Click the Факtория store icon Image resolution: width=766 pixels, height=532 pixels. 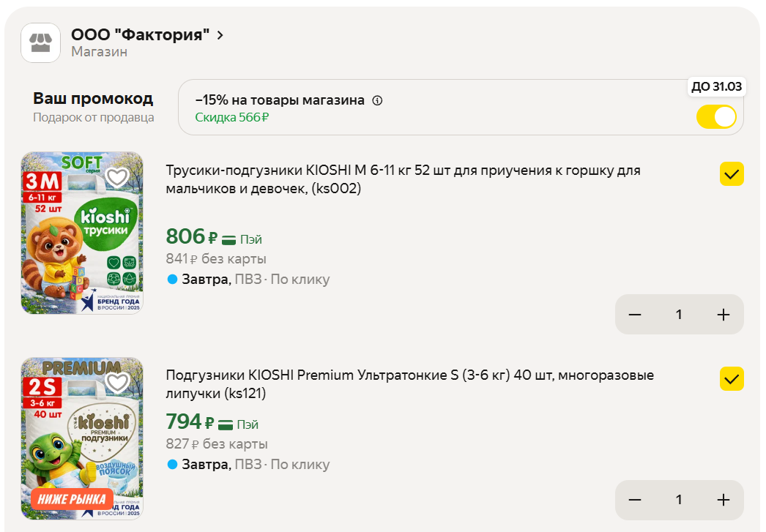pyautogui.click(x=40, y=42)
